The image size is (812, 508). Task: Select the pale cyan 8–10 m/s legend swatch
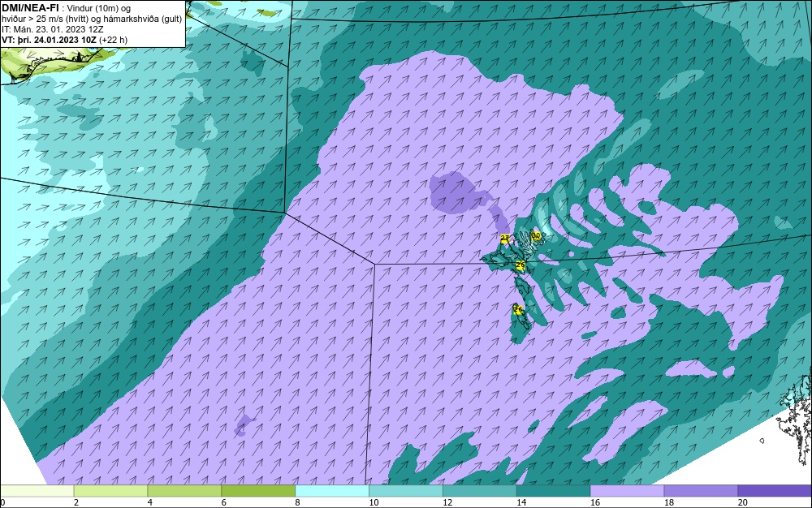pos(332,491)
